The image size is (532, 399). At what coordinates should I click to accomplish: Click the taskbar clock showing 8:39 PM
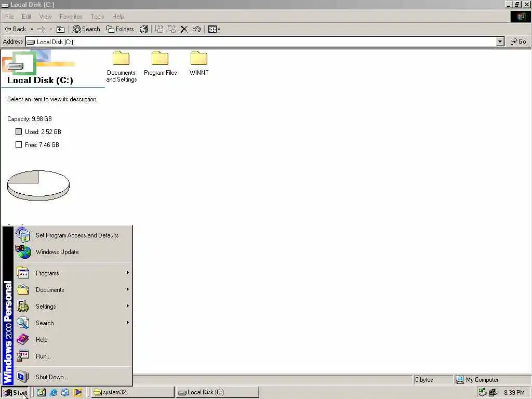click(514, 393)
